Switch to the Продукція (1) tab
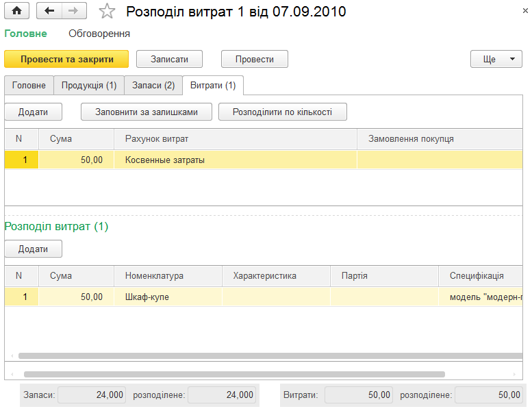 (x=89, y=85)
